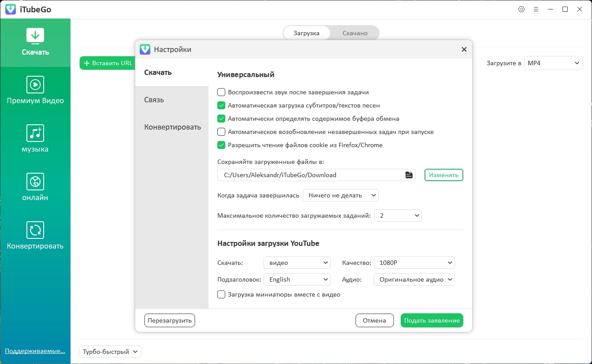Open Премиум Видео sidebar section
The height and width of the screenshot is (364, 592).
(35, 91)
